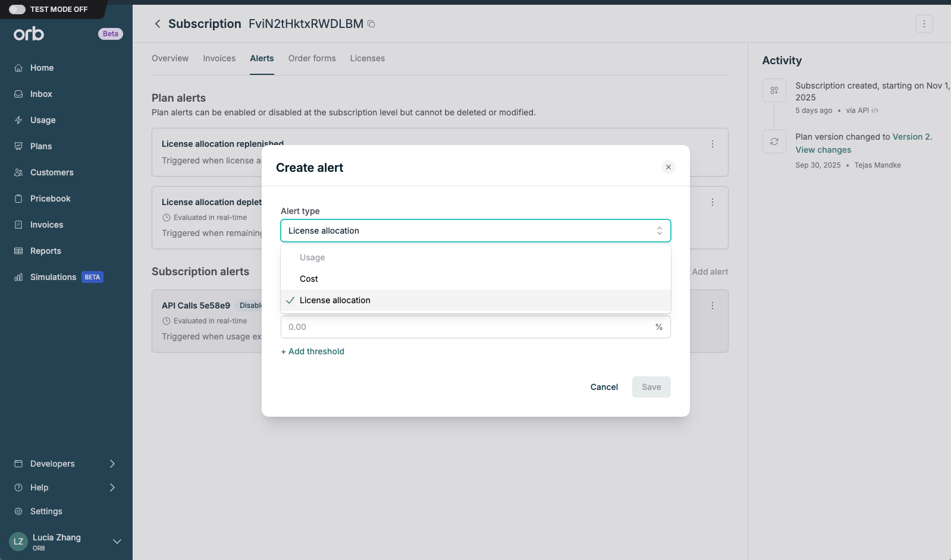The image size is (951, 560).
Task: Click the Reports table icon
Action: pos(18,251)
